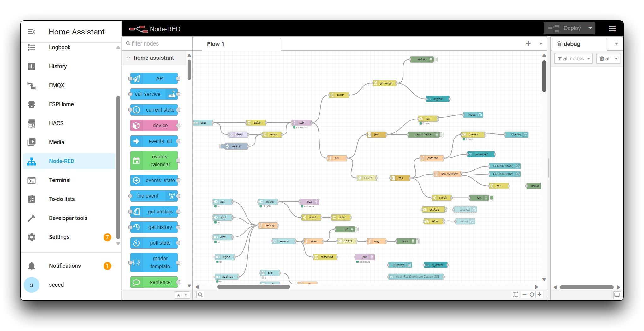Toggle the pl debug node button
The width and height of the screenshot is (644, 331).
356,229
